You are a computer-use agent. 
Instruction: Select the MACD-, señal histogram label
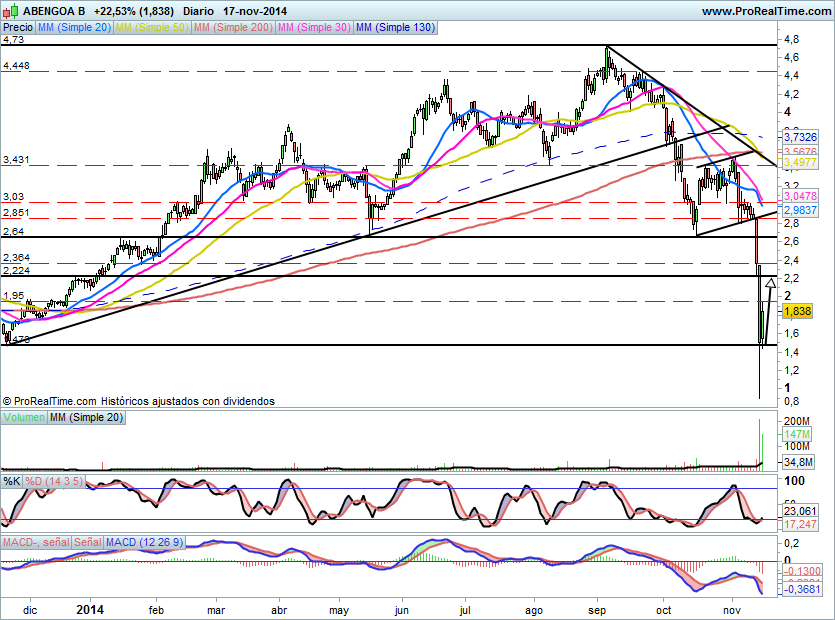pos(36,542)
